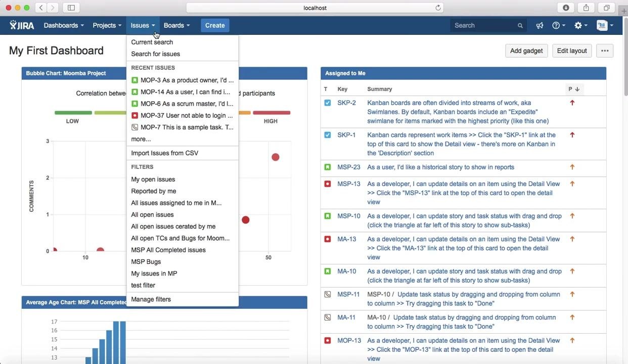The height and width of the screenshot is (364, 628).
Task: Open the help question mark menu
Action: tap(559, 25)
